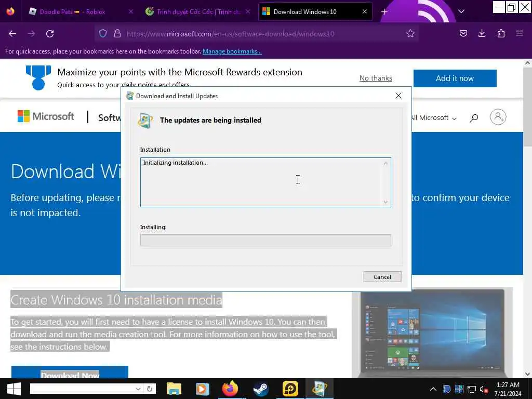Bookmark this page with the star
The height and width of the screenshot is (399, 532).
click(x=410, y=34)
